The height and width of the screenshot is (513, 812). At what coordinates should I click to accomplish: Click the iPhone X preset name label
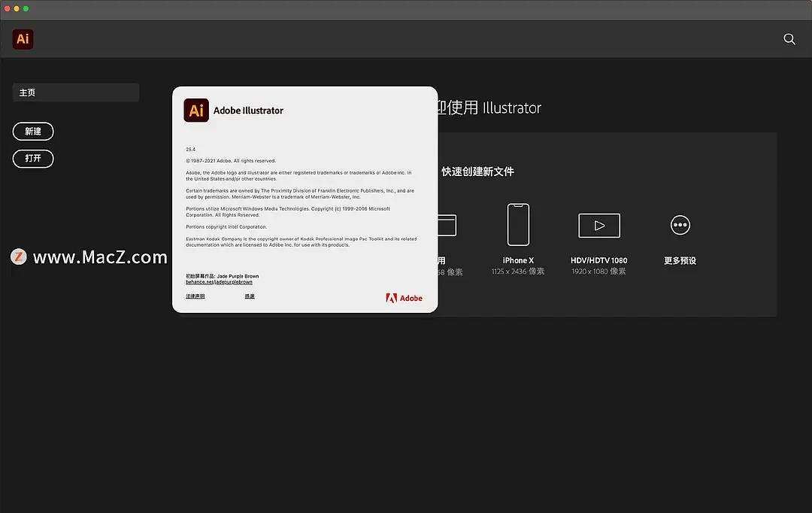tap(518, 260)
